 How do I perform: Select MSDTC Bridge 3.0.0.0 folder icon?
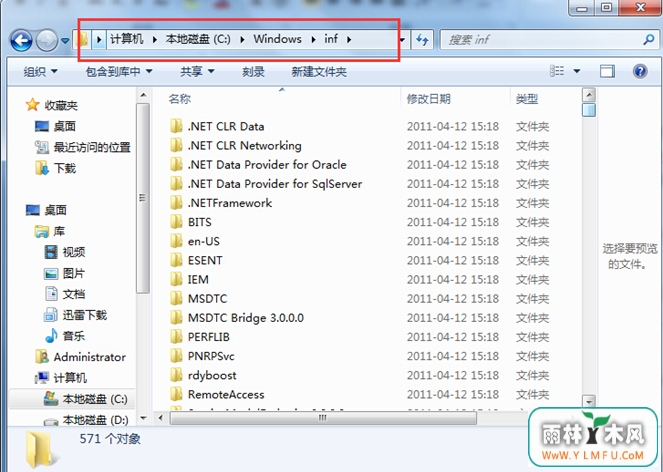tap(176, 318)
